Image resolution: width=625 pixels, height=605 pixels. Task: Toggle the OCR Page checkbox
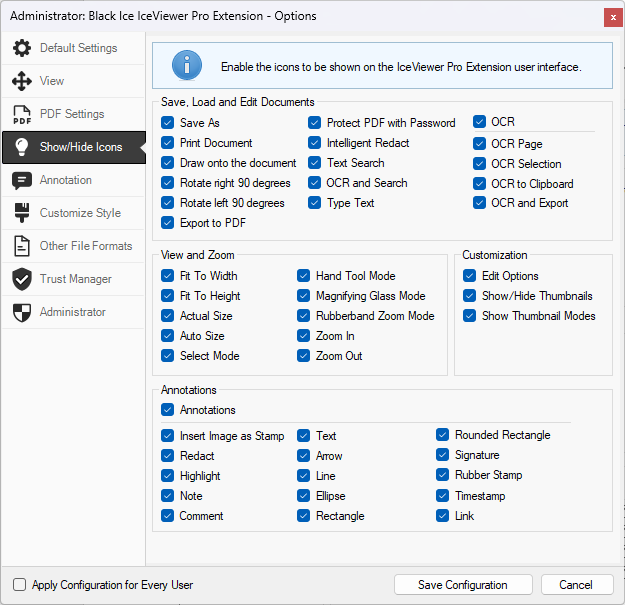click(x=480, y=143)
